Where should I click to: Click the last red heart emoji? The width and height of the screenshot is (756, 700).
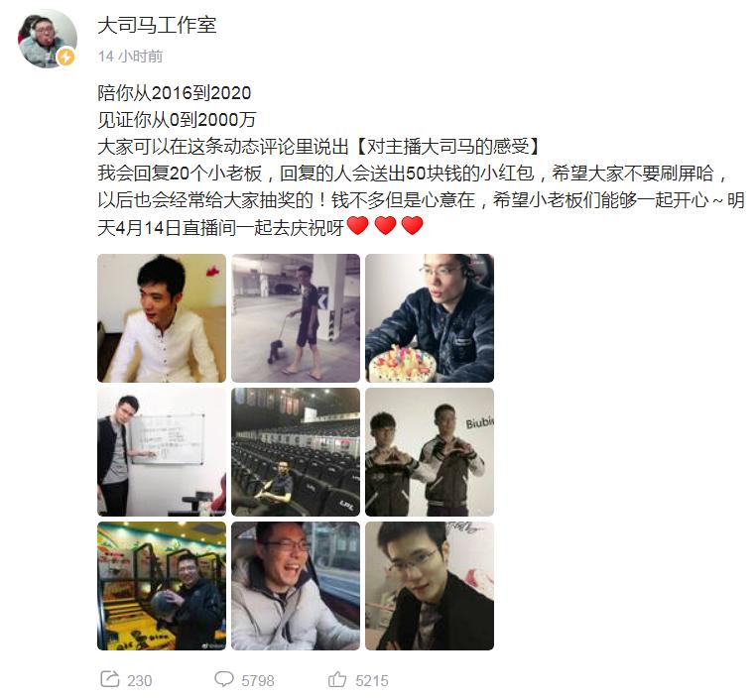pyautogui.click(x=412, y=225)
